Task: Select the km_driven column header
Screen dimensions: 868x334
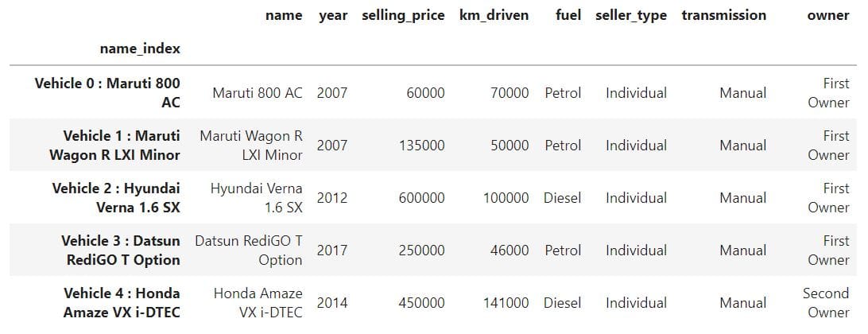Action: coord(494,16)
